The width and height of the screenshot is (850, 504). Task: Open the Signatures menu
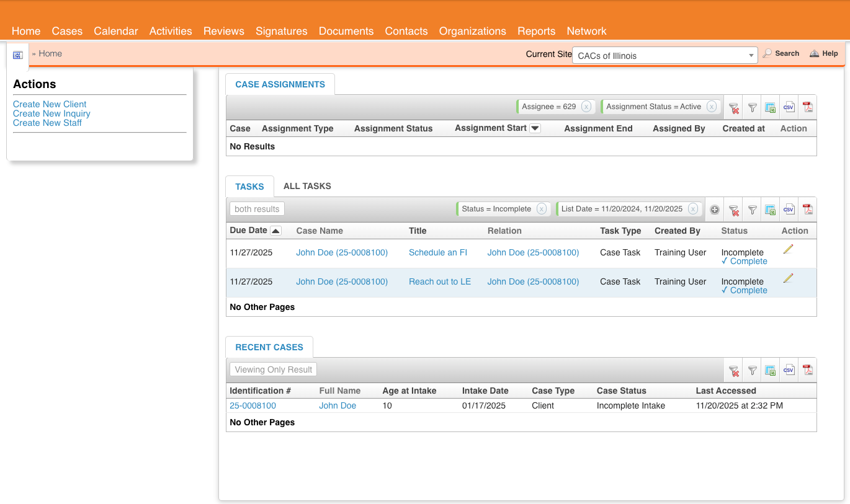282,31
